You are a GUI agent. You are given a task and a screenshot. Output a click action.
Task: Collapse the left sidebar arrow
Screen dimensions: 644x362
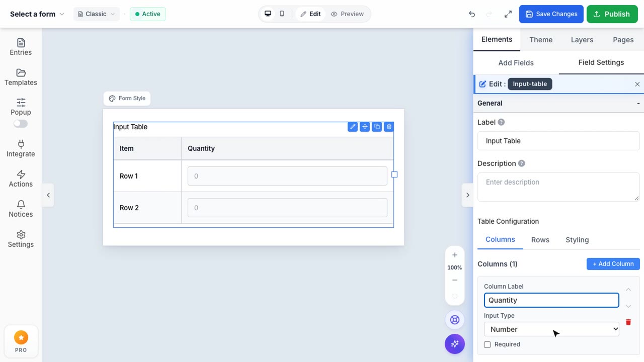(48, 195)
